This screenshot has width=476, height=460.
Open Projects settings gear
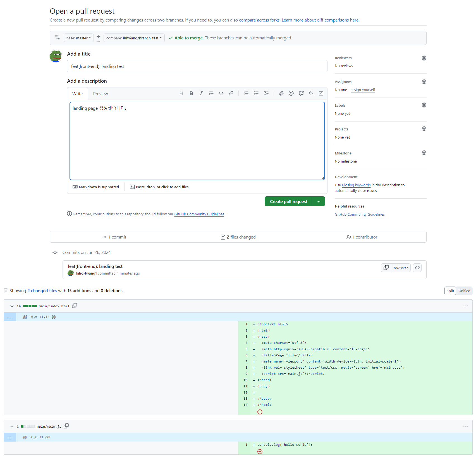coord(424,129)
